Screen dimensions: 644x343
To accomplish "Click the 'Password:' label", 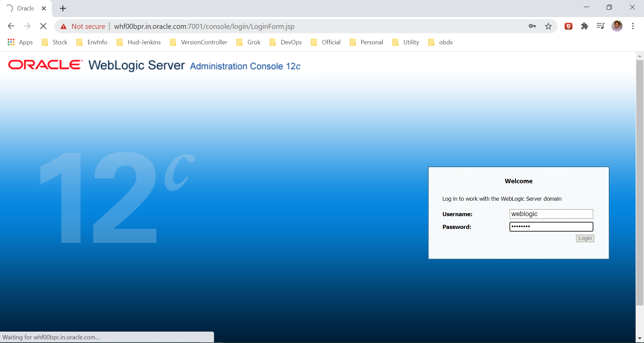I will pos(457,227).
